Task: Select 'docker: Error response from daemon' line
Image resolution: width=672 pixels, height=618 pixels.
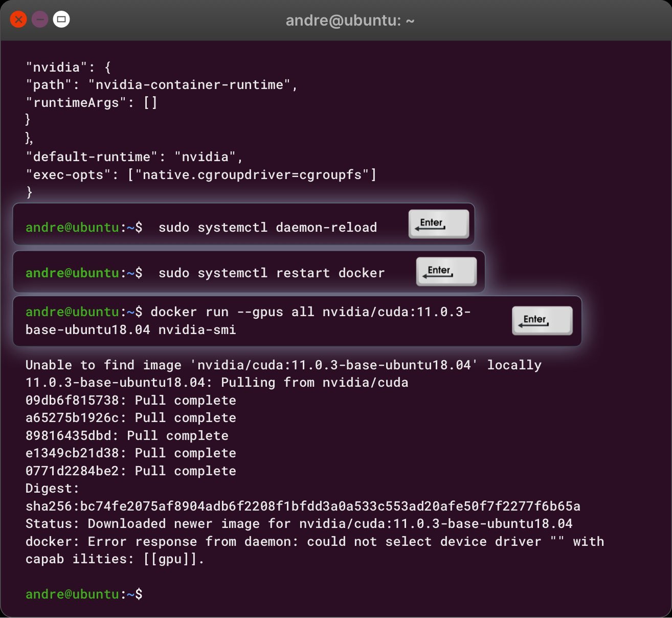Action: [315, 541]
